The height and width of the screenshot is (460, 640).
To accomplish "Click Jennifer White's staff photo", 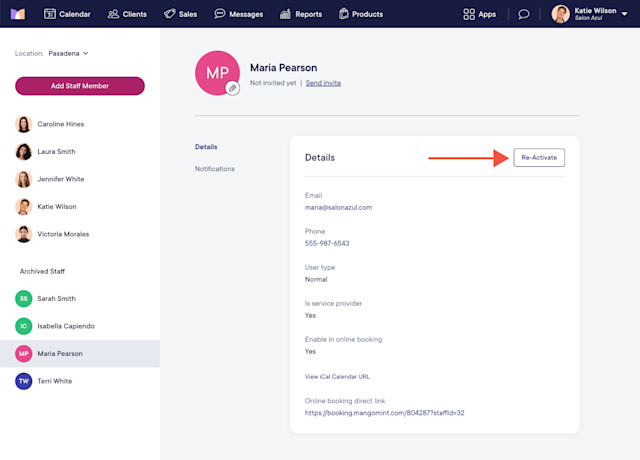I will pos(24,179).
